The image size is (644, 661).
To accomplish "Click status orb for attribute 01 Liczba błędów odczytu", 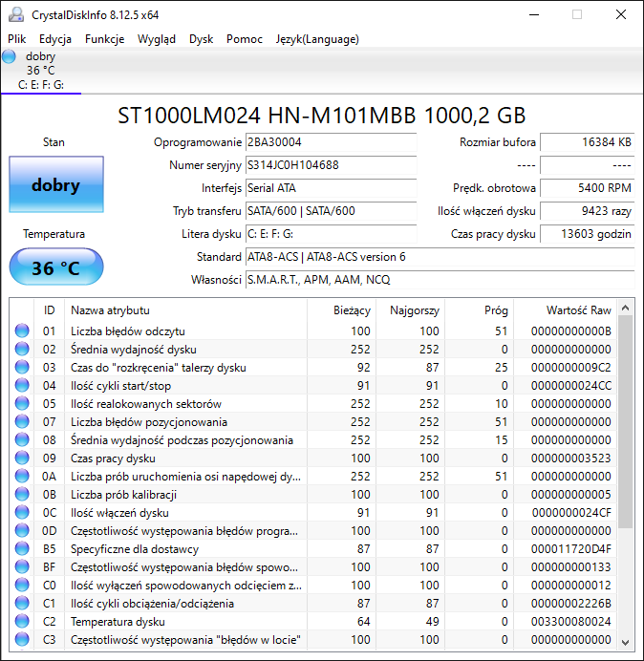I will (x=22, y=330).
